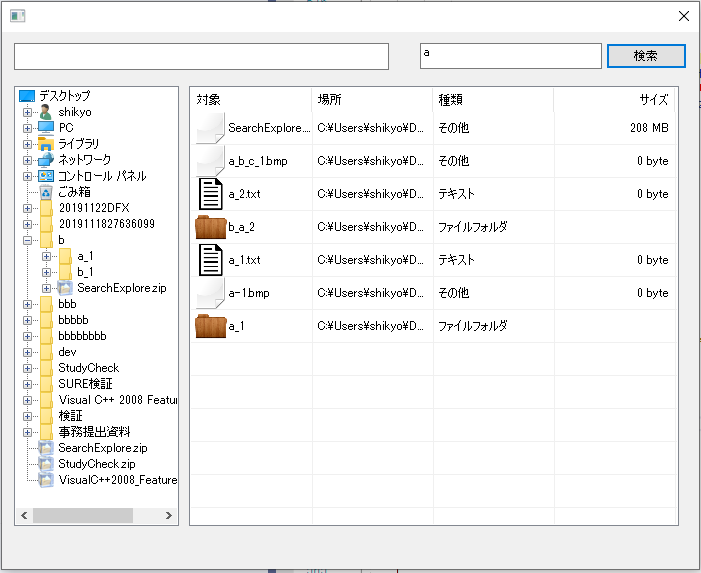Viewport: 701px width, 573px height.
Task: Click zip icon of SearchExplore.zip under b
Action: tap(65, 288)
